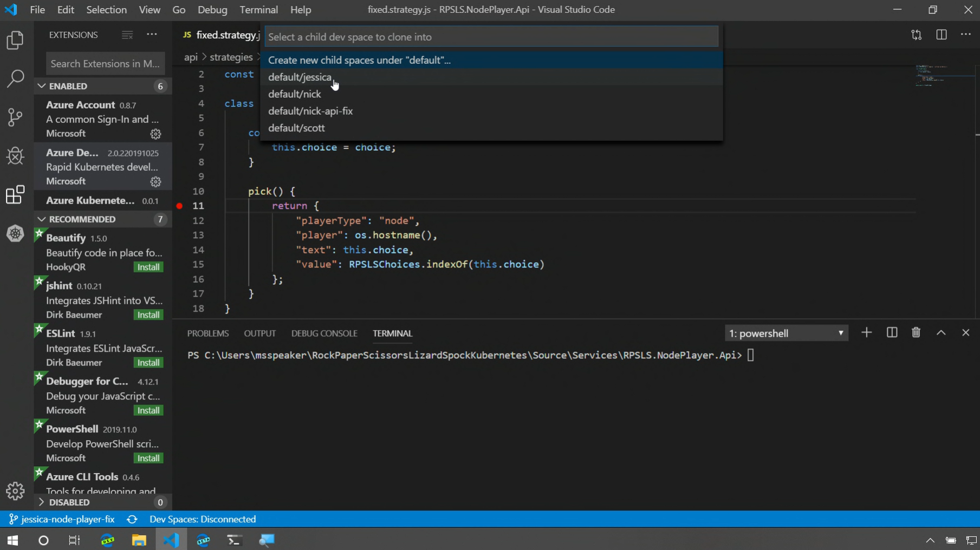Kill the terminal with trash icon
The width and height of the screenshot is (980, 550).
916,333
